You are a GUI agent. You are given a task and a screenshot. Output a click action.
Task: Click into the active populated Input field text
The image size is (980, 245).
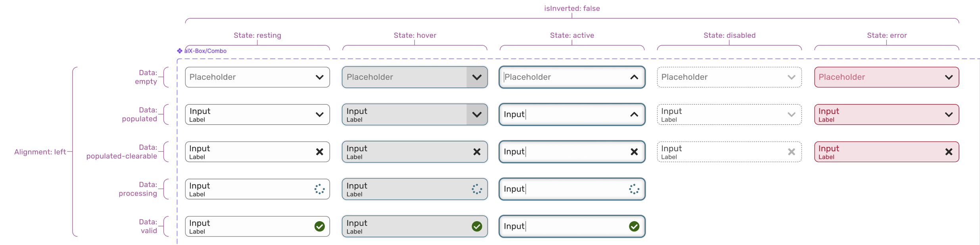coord(514,114)
